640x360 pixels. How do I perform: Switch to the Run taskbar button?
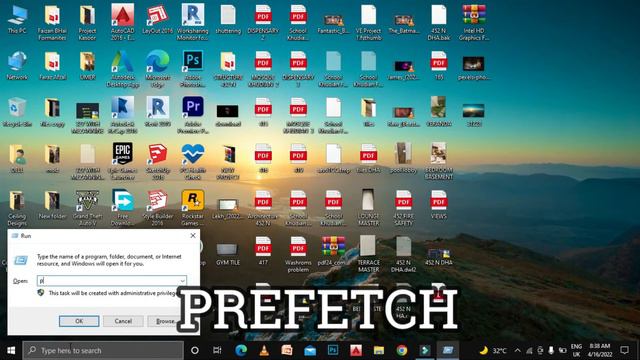point(448,350)
